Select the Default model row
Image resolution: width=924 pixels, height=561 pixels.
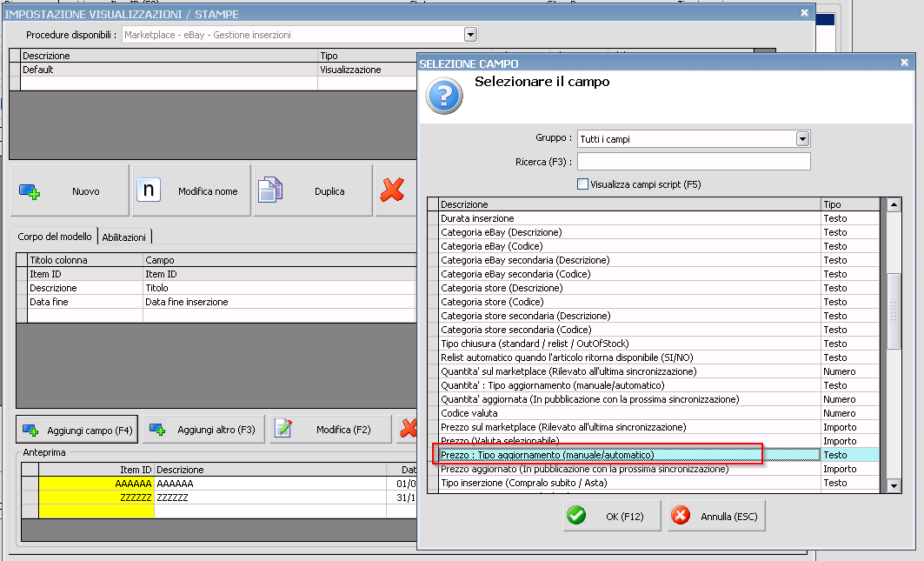218,70
